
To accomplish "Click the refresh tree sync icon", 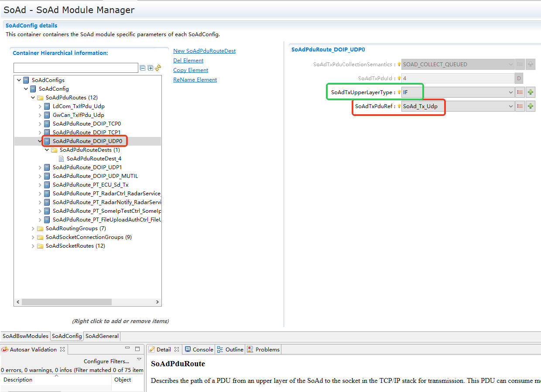I will click(x=158, y=68).
